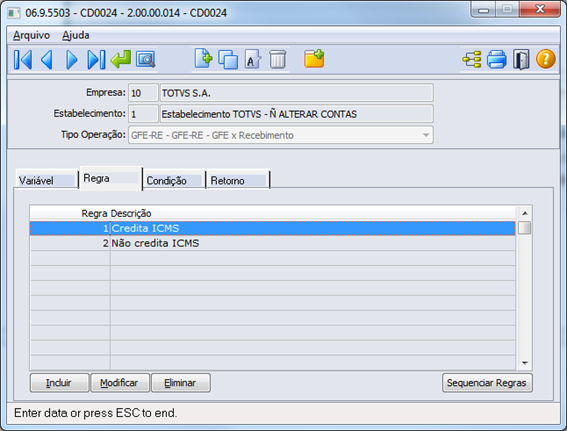Expand the Tipo Operação dropdown

(426, 135)
